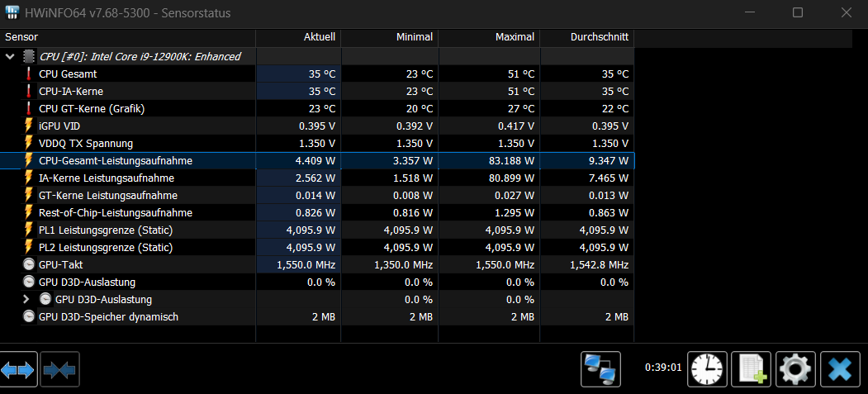Select the GT-Kerne Leistungsaufnahme row label

[108, 195]
